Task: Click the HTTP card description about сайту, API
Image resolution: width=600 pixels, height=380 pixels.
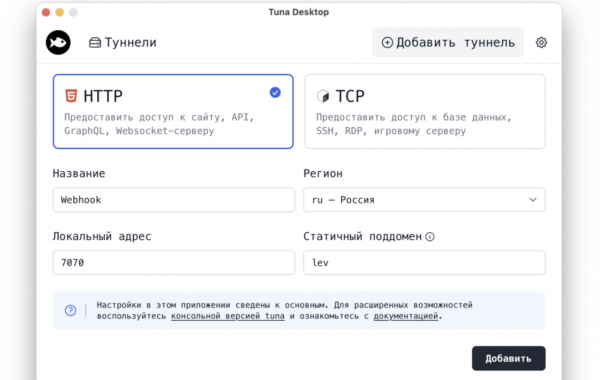Action: click(x=159, y=124)
